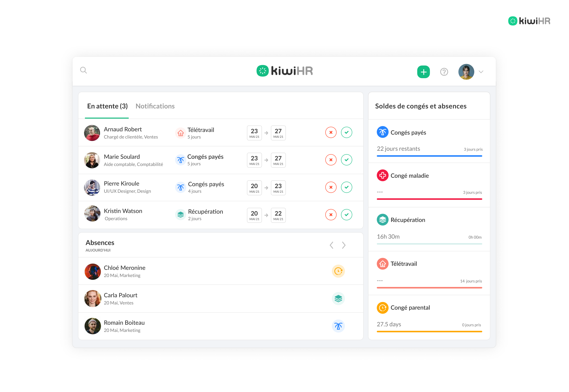This screenshot has height=392, width=569.
Task: Click the Congé maladie cross icon
Action: pyautogui.click(x=382, y=175)
